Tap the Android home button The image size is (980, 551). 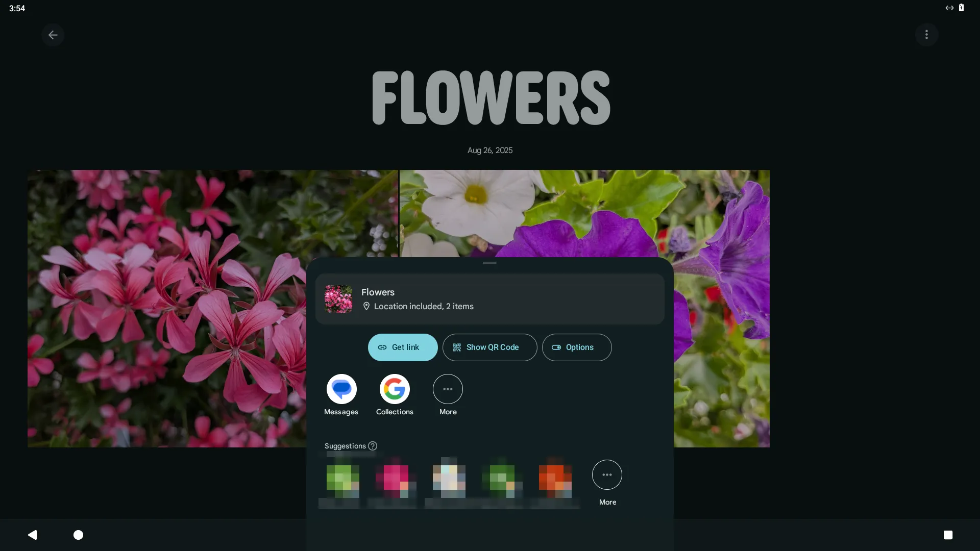[x=78, y=535]
